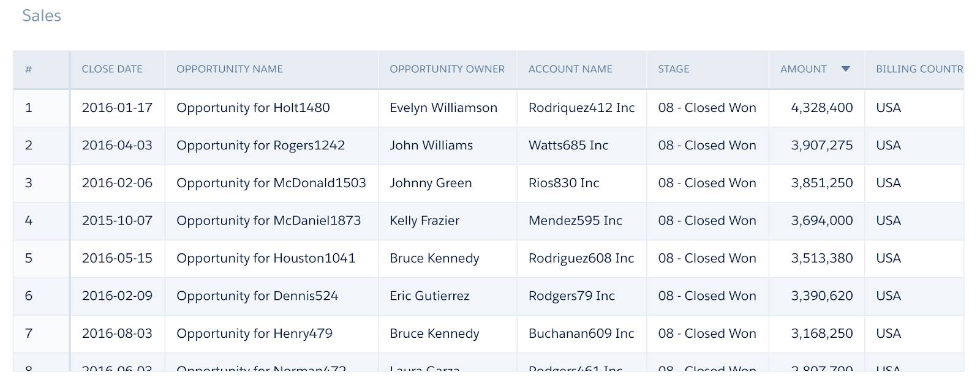
Task: Click the Sales title
Action: [x=42, y=16]
